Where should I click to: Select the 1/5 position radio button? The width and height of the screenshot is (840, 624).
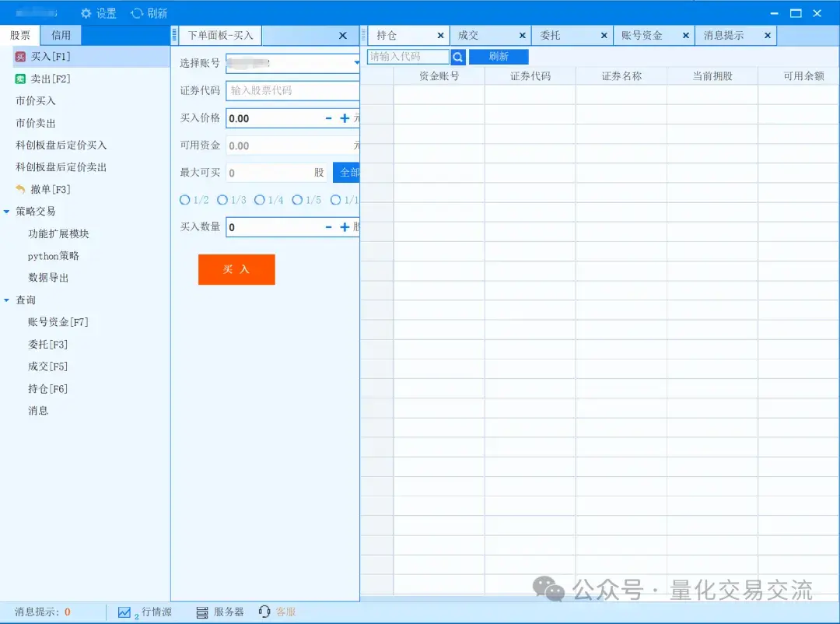[x=297, y=200]
